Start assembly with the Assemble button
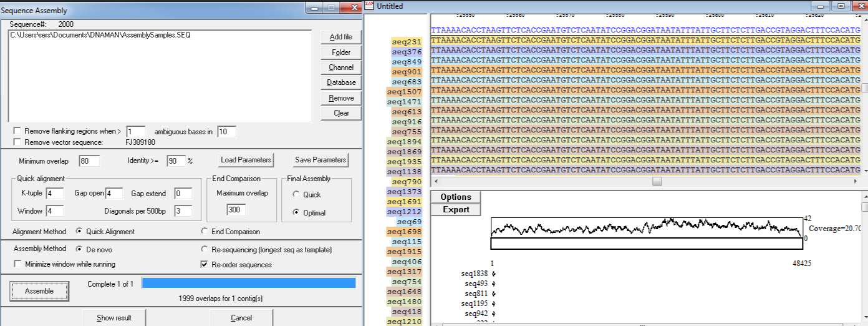The width and height of the screenshot is (868, 326). [39, 291]
